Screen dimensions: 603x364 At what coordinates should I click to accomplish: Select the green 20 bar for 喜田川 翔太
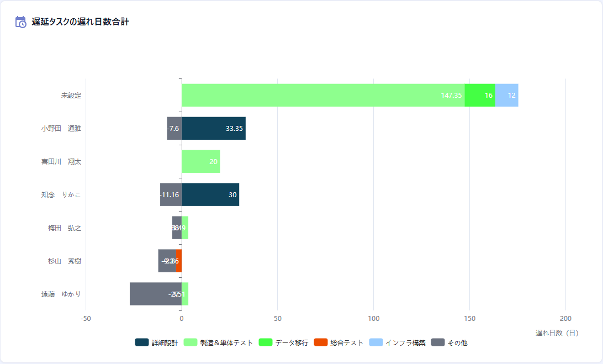[200, 161]
